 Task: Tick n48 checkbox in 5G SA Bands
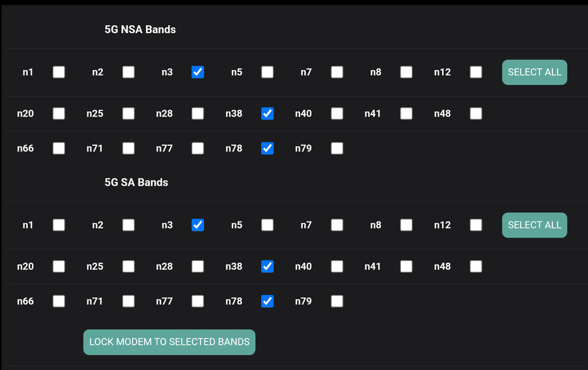pyautogui.click(x=475, y=266)
